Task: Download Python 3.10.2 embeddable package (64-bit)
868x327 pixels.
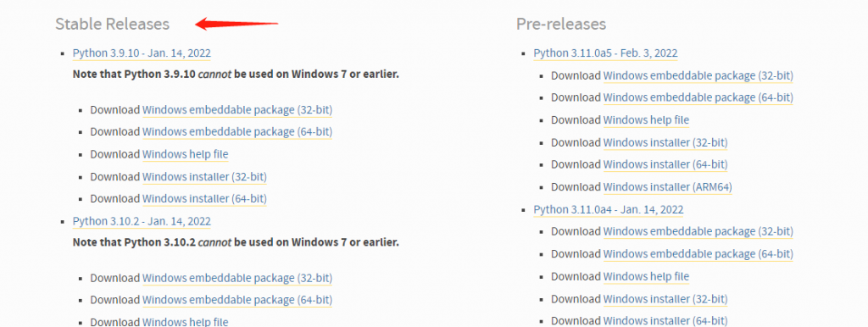Action: [237, 300]
